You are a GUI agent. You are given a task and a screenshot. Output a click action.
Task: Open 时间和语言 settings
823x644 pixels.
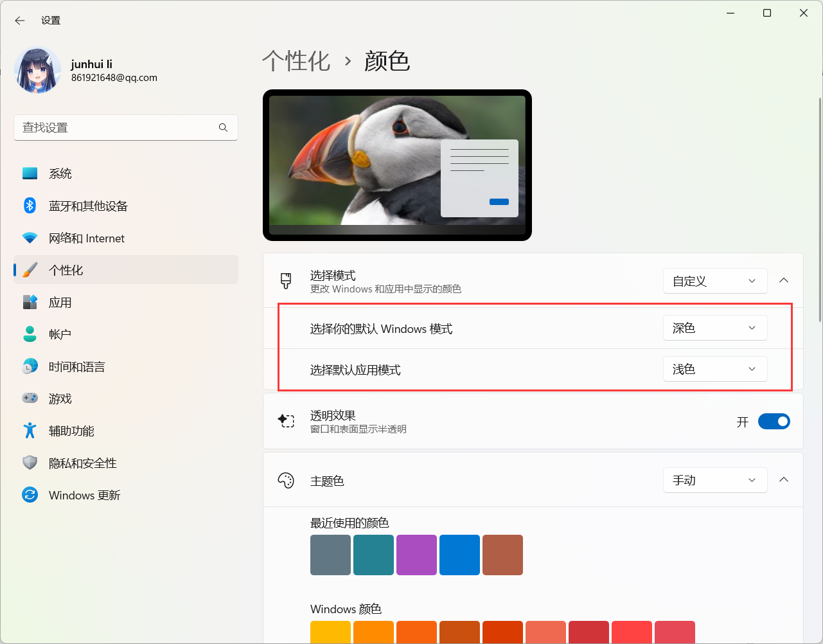click(x=126, y=366)
